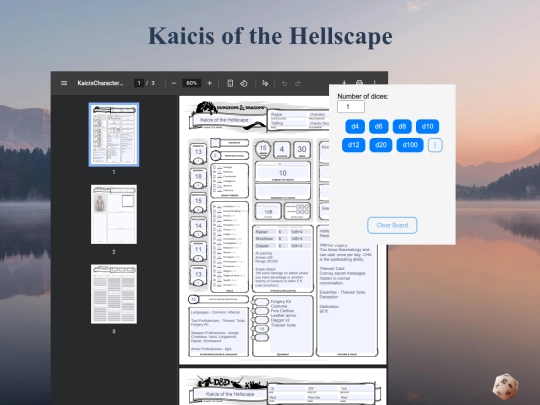Click the redo arrow in PDF toolbar
The width and height of the screenshot is (540, 405).
(298, 83)
